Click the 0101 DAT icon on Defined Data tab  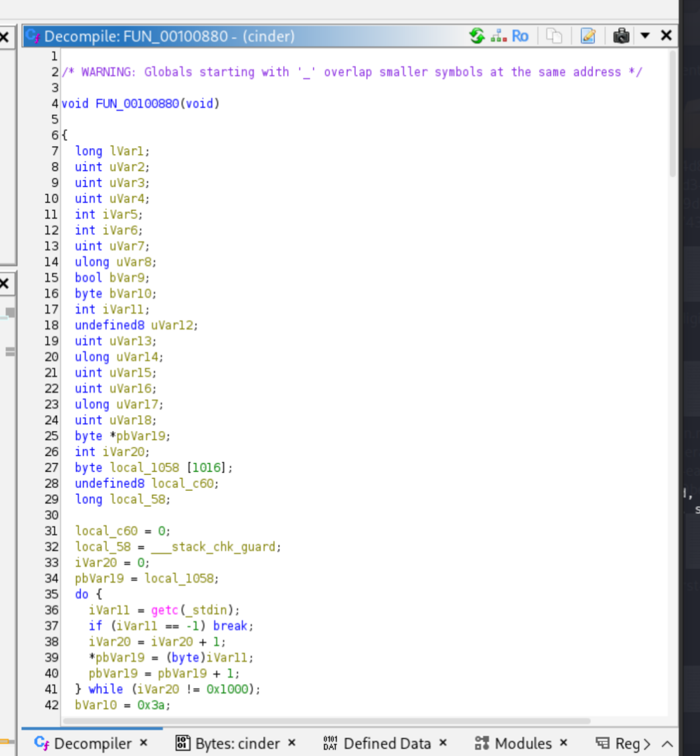pos(330,743)
